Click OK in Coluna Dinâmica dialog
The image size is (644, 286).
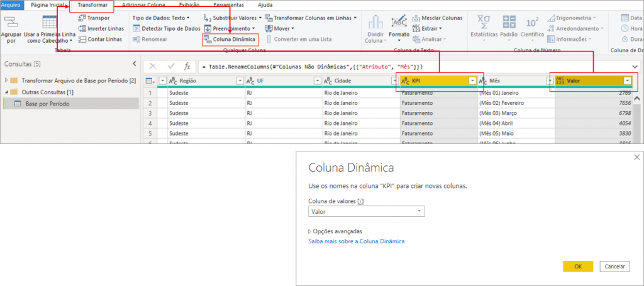579,267
